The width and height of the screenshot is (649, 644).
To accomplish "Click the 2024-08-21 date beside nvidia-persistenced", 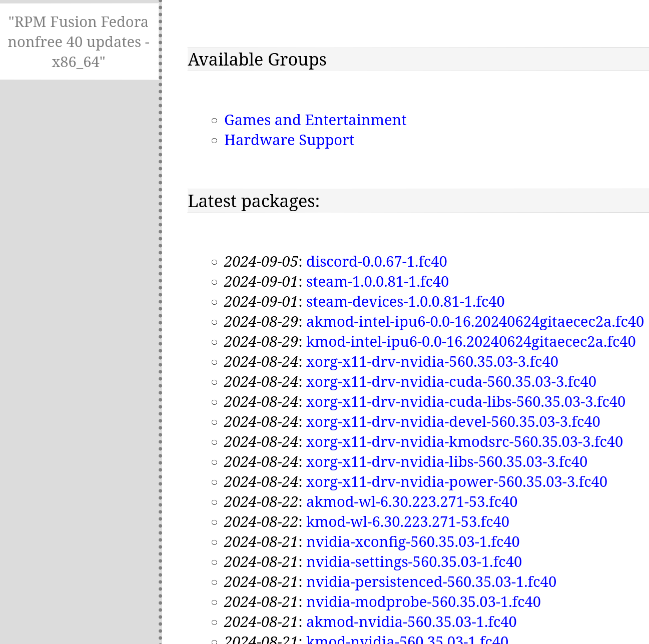I will point(261,582).
